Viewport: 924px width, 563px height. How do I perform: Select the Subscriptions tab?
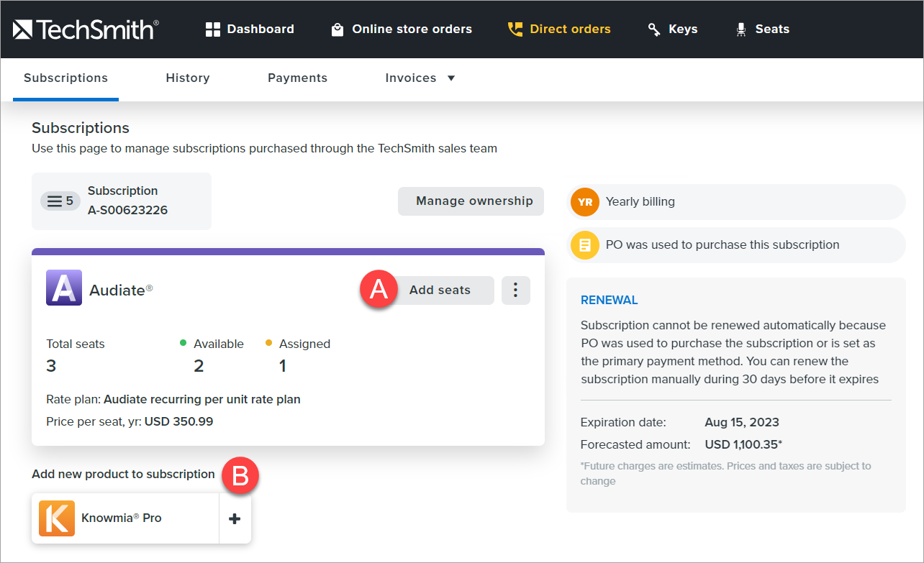coord(65,78)
